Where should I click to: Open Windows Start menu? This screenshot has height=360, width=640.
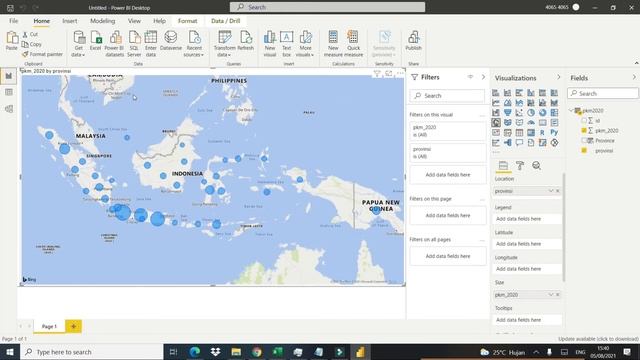pos(10,352)
